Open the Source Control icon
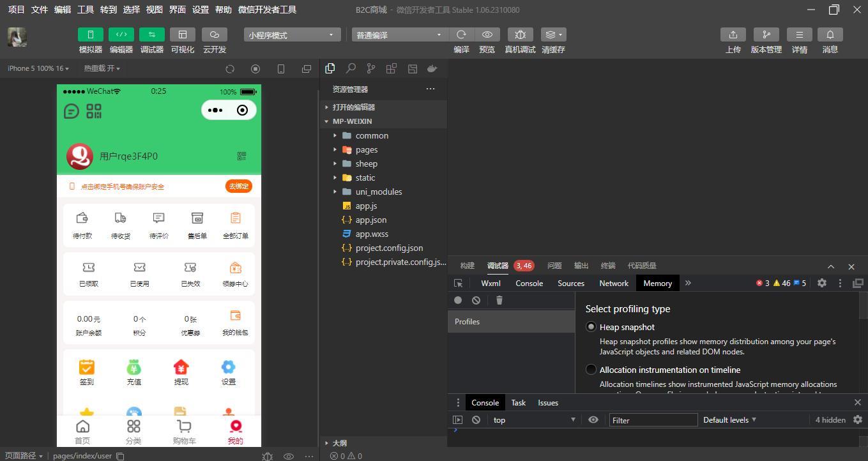 371,68
